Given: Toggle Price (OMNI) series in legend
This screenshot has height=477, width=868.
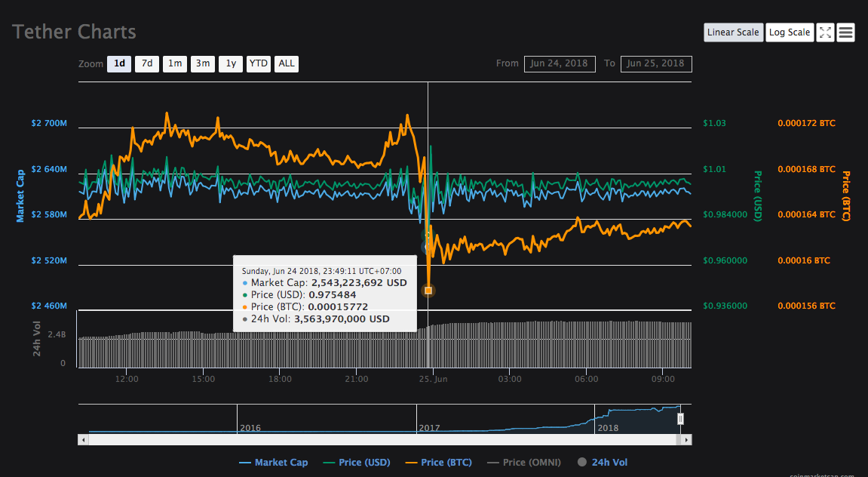Looking at the screenshot, I should (x=523, y=463).
